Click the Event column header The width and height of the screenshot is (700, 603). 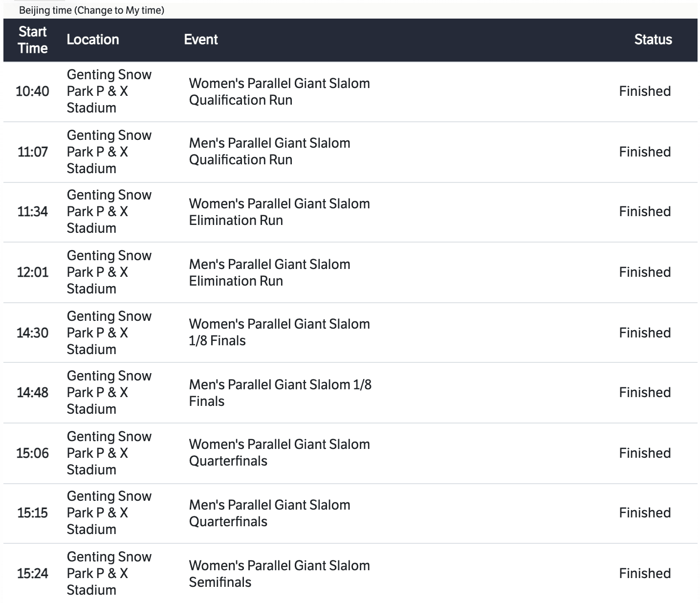(x=201, y=40)
